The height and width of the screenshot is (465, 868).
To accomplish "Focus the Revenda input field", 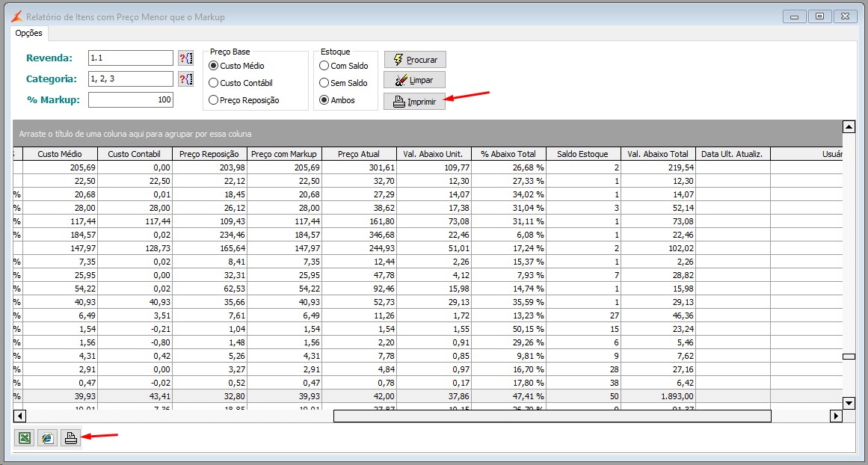I will click(131, 58).
